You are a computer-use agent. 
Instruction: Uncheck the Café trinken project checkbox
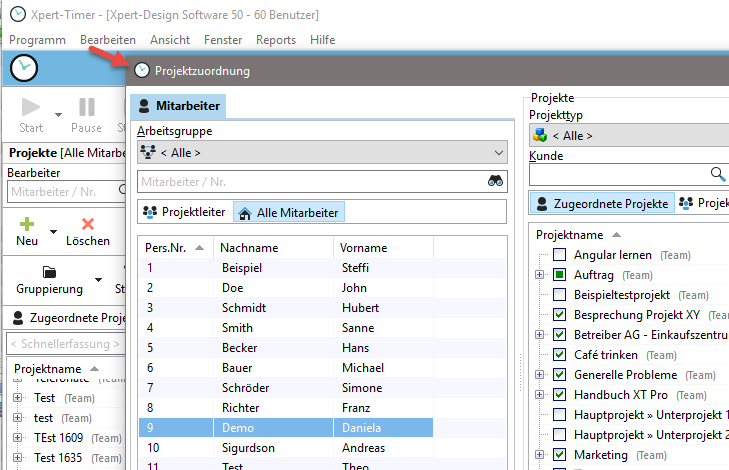click(x=560, y=355)
